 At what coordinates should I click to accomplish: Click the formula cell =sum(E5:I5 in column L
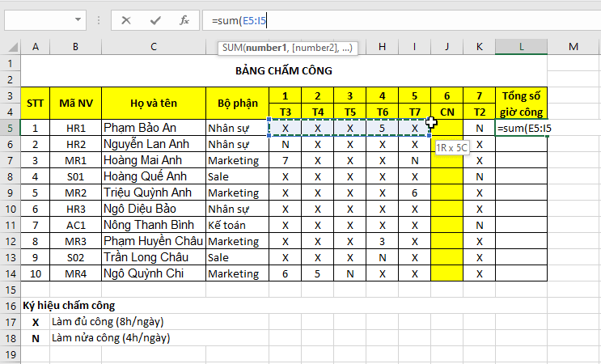click(521, 128)
